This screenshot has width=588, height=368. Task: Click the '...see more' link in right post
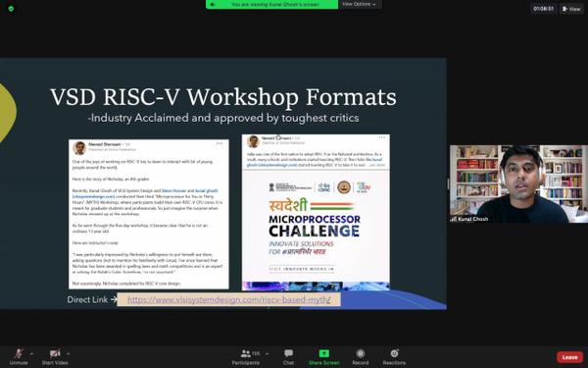[x=376, y=165]
